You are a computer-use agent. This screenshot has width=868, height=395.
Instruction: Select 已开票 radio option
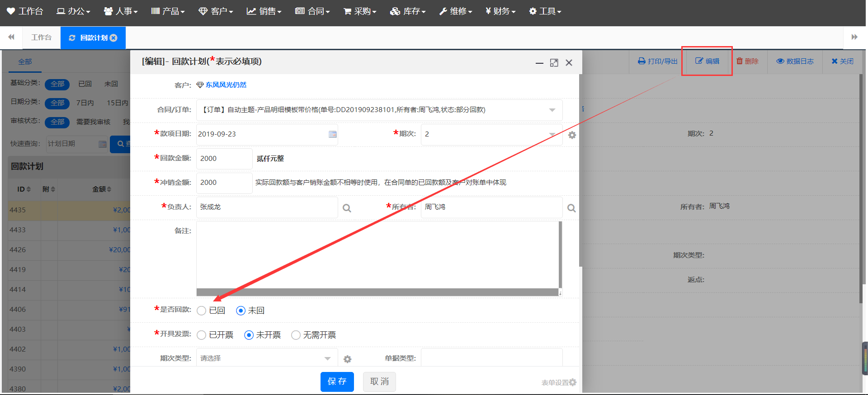coord(202,335)
